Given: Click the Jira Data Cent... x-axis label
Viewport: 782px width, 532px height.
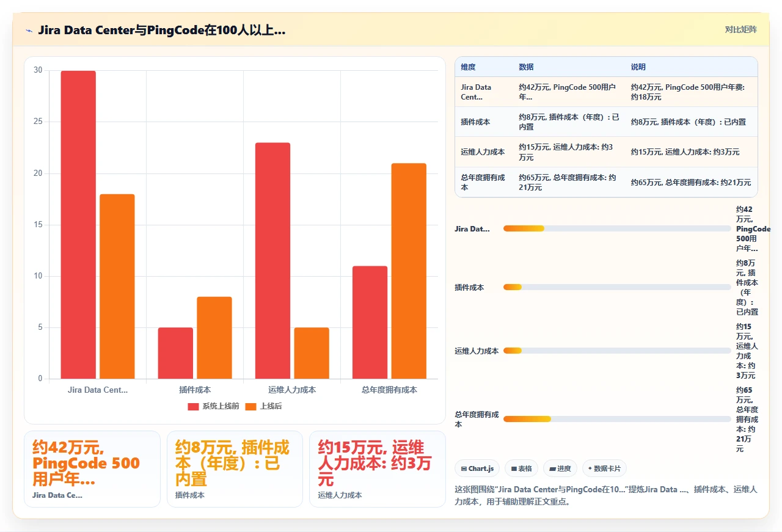Looking at the screenshot, I should click(98, 390).
